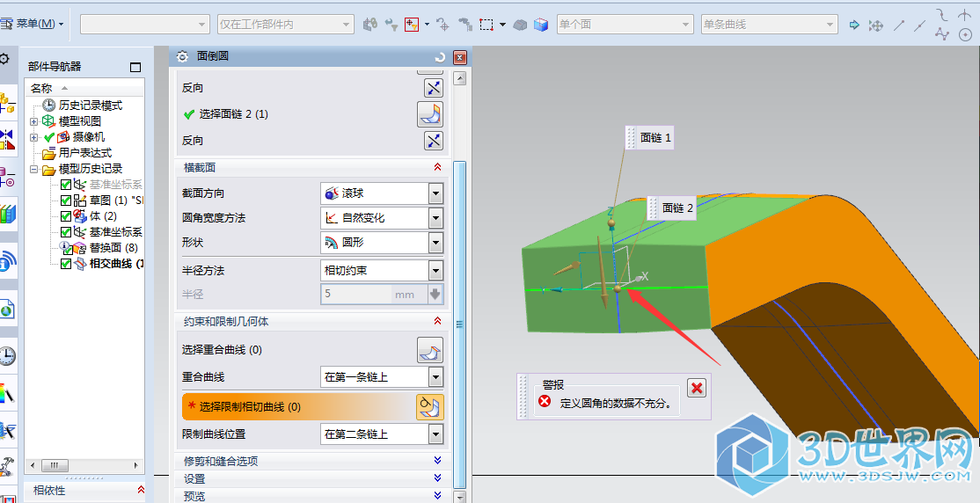Click the 半径 value field showing 5
Screen dimensions: 980x503
tap(355, 295)
